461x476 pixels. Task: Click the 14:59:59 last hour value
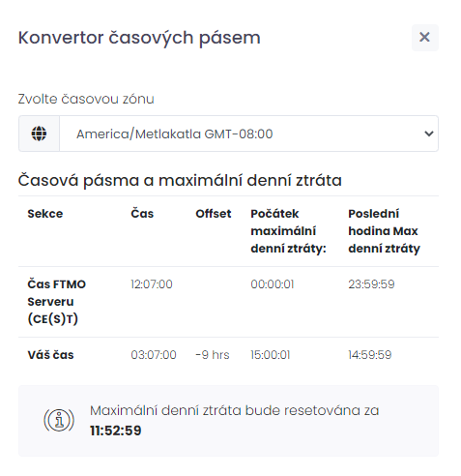370,355
